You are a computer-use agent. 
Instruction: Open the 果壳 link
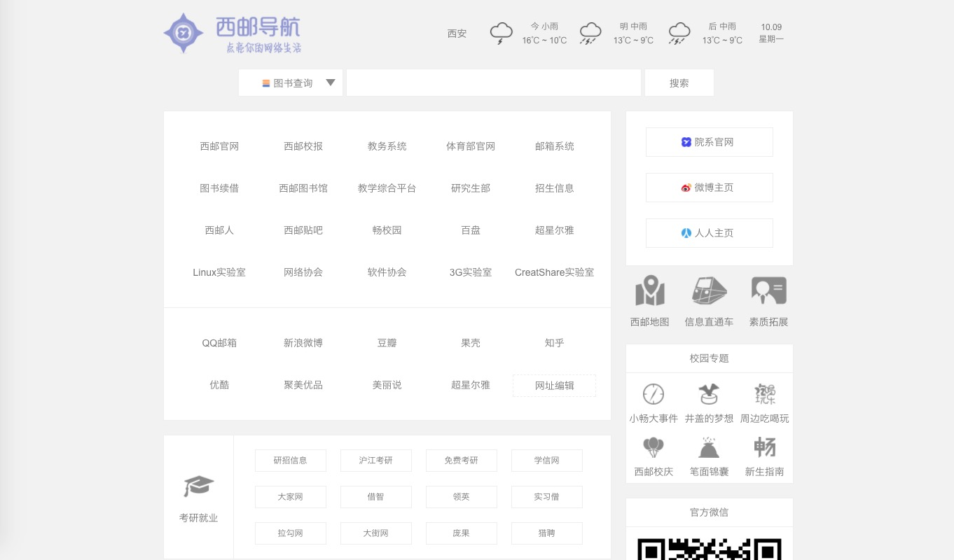471,343
